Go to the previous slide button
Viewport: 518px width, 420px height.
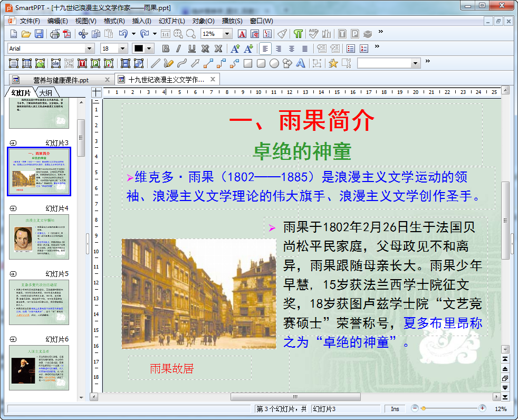tap(505, 369)
